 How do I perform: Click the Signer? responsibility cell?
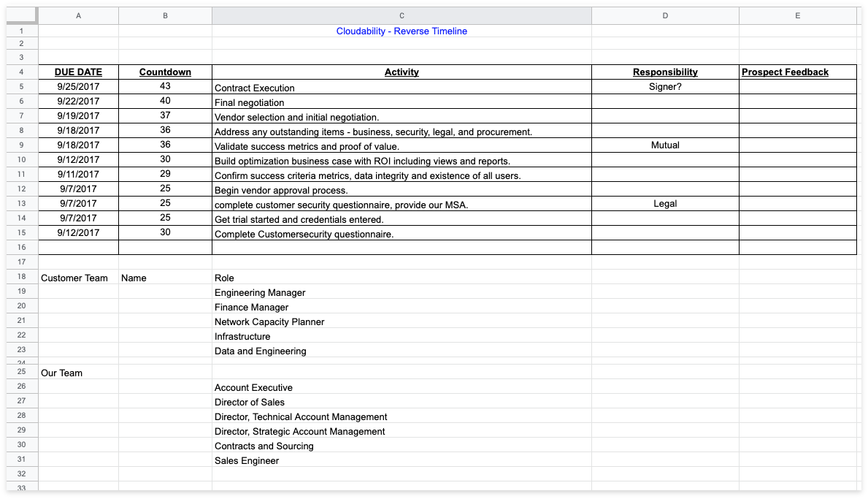pos(665,86)
